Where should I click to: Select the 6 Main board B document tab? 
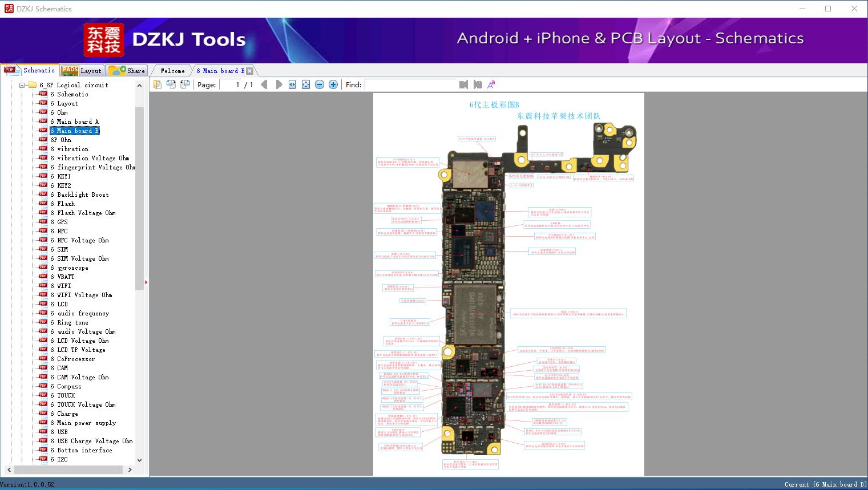[220, 71]
